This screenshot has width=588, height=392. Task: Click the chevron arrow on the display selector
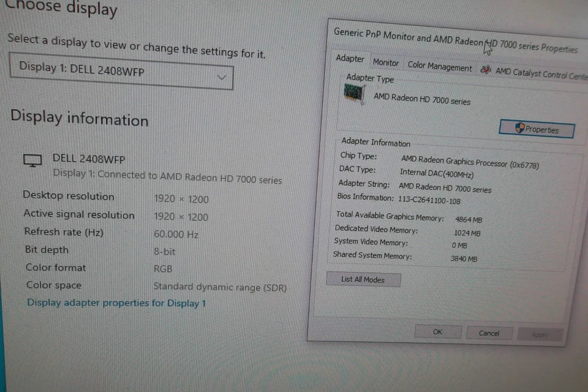(221, 77)
